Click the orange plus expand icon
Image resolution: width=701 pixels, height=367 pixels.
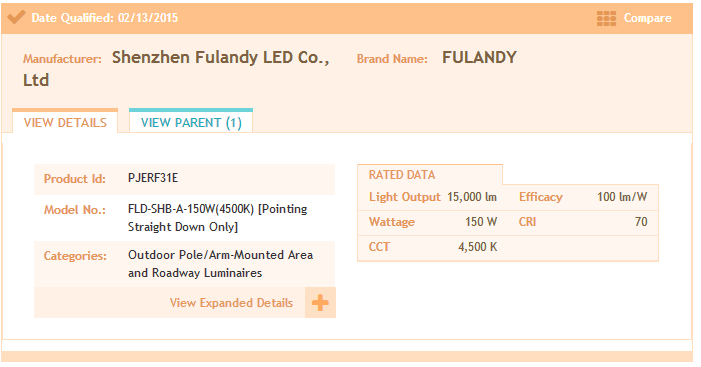[320, 303]
